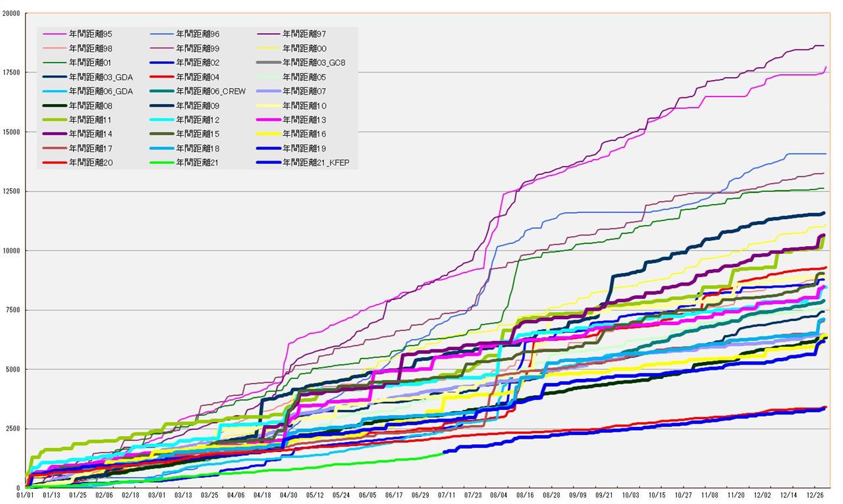This screenshot has width=843, height=504.
Task: Click legend label 年間距離95
Action: [x=91, y=34]
